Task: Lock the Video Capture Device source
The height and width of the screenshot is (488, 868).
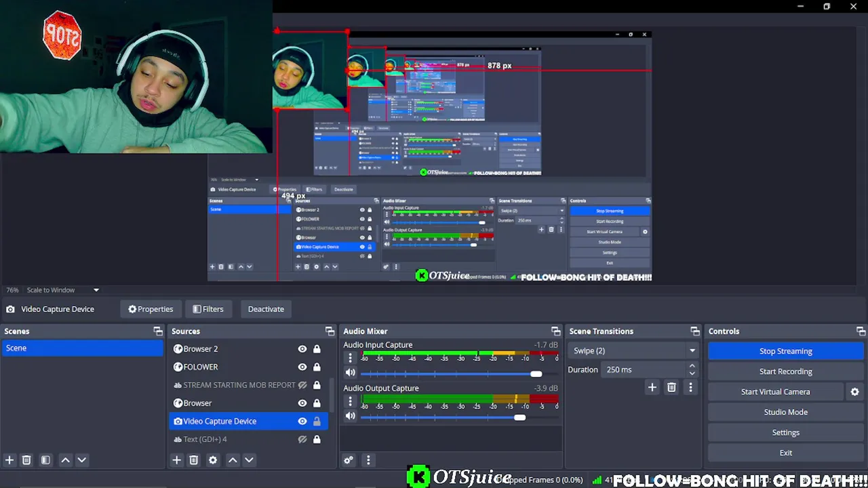Action: [317, 422]
